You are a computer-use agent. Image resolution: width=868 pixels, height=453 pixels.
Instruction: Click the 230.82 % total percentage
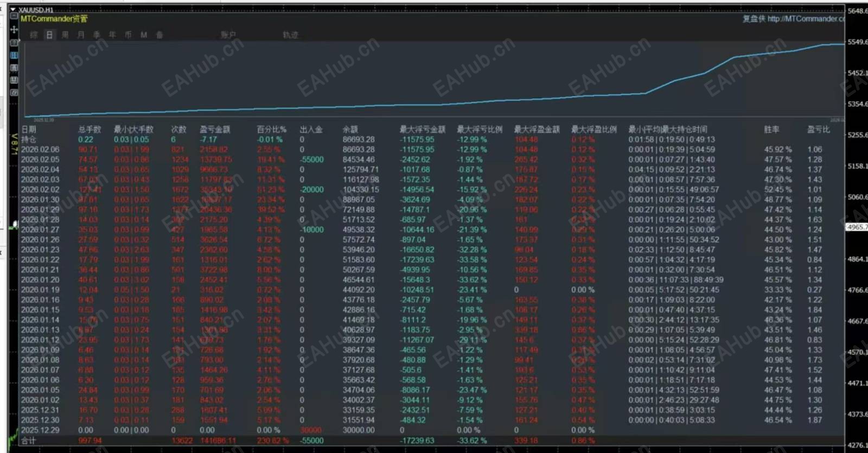(x=273, y=441)
